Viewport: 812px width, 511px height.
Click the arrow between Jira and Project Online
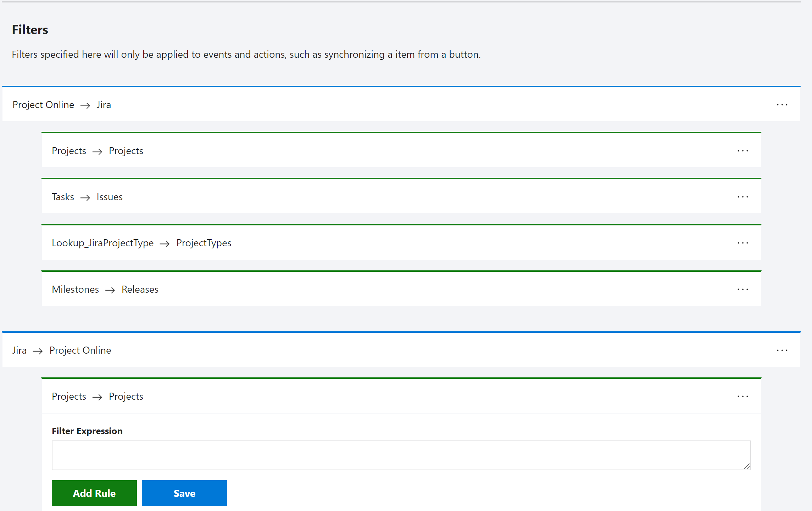tap(38, 350)
